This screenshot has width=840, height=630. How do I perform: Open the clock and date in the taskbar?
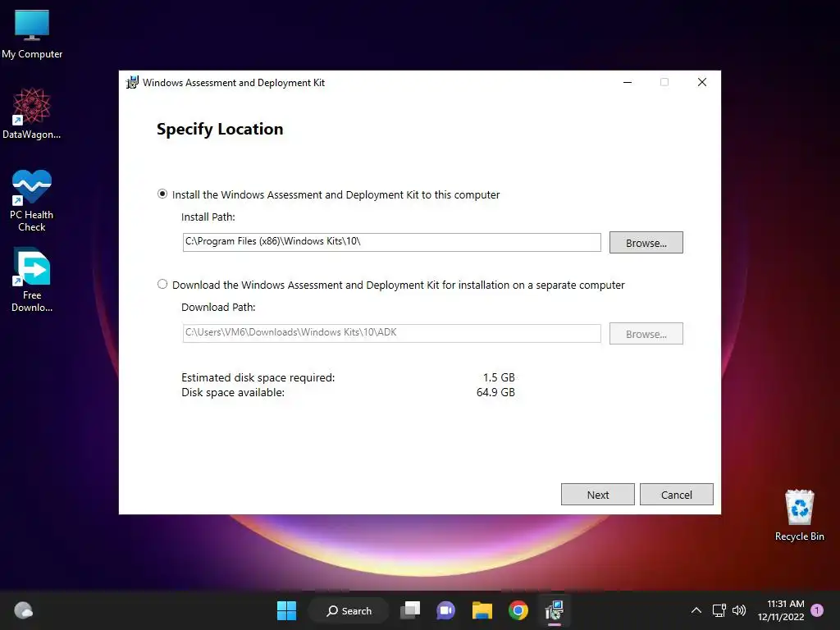781,610
